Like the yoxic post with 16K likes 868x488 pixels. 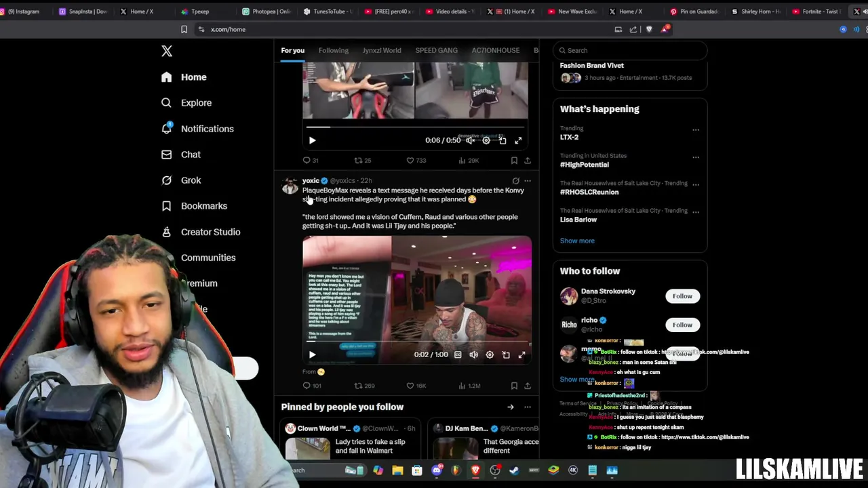point(416,386)
